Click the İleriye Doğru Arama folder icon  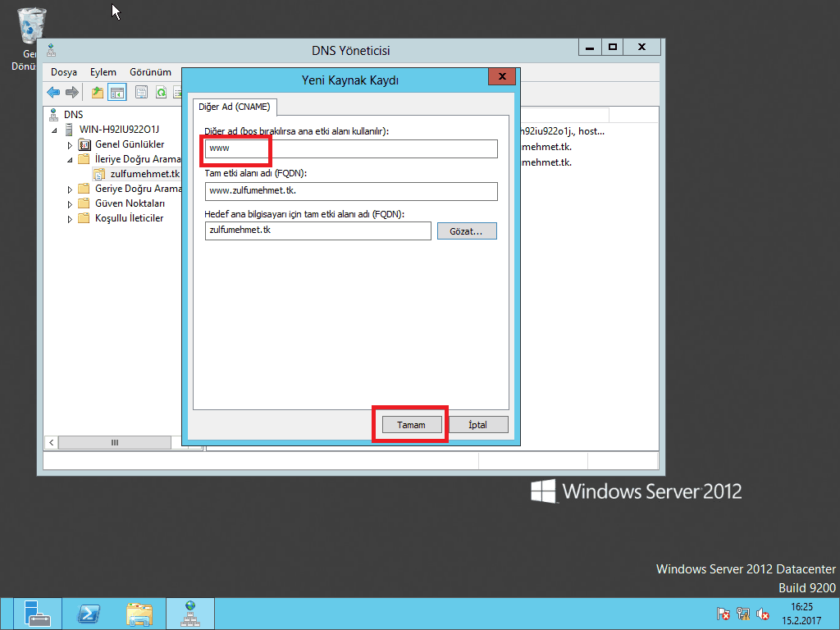pos(84,159)
